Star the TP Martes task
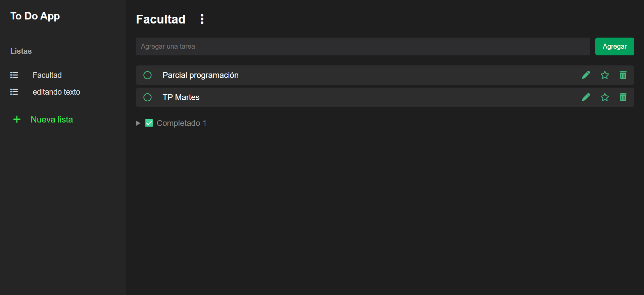This screenshot has width=644, height=295. coord(604,97)
